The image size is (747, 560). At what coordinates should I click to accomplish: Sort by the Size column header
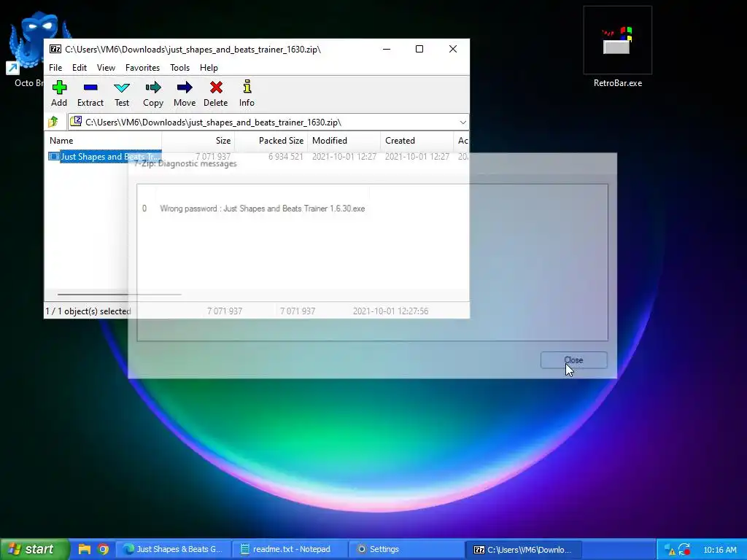tap(198, 141)
